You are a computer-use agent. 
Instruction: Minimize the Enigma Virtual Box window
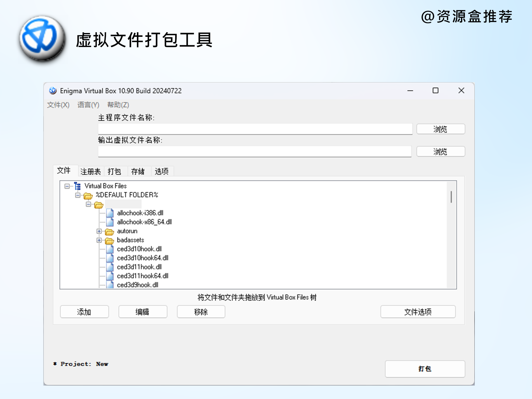coord(410,91)
